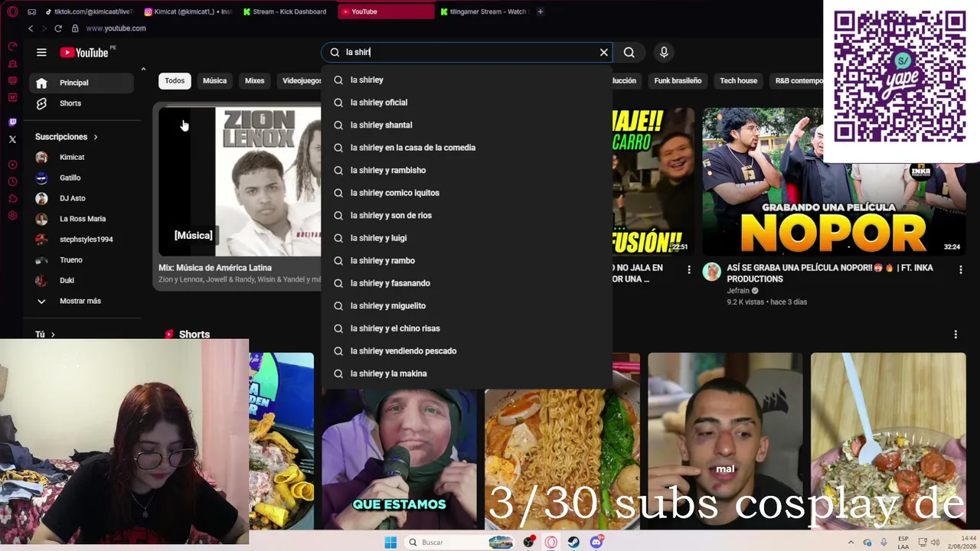
Task: Expand the Suscripciones section
Action: pyautogui.click(x=67, y=137)
